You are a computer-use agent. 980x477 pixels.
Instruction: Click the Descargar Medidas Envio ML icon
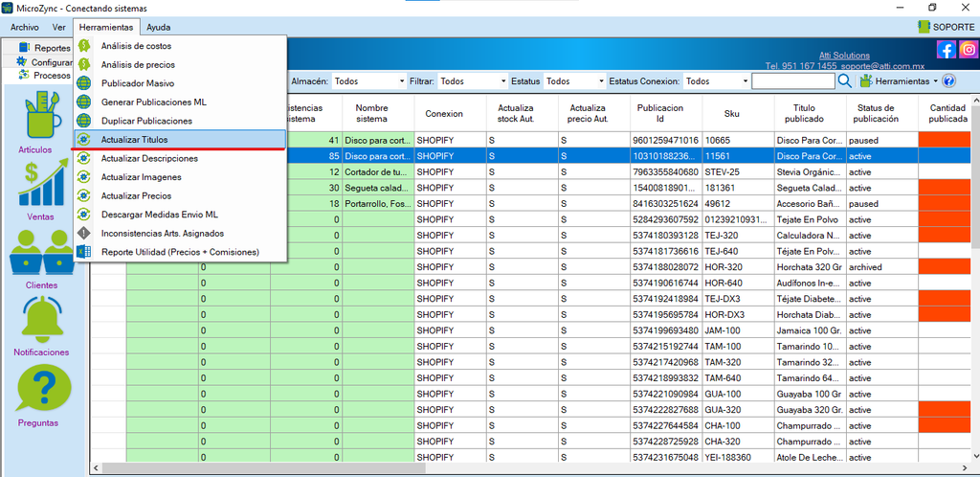coord(84,215)
